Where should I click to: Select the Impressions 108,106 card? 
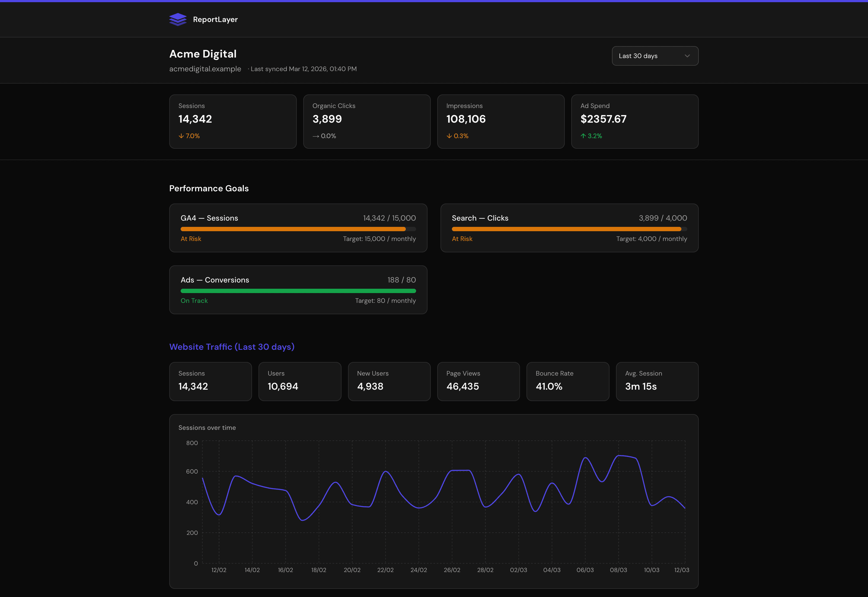tap(501, 122)
